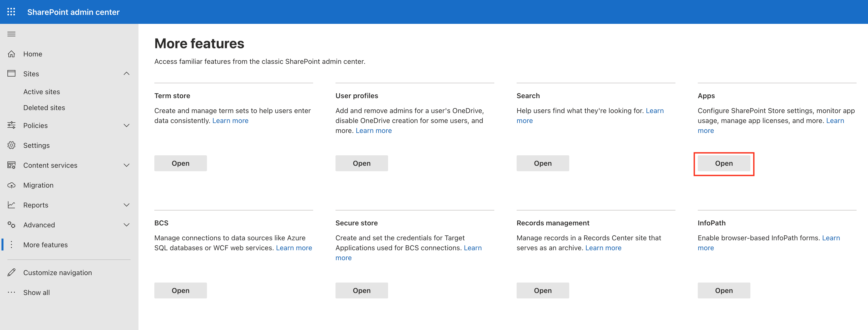
Task: Open the User profiles feature
Action: pos(362,163)
